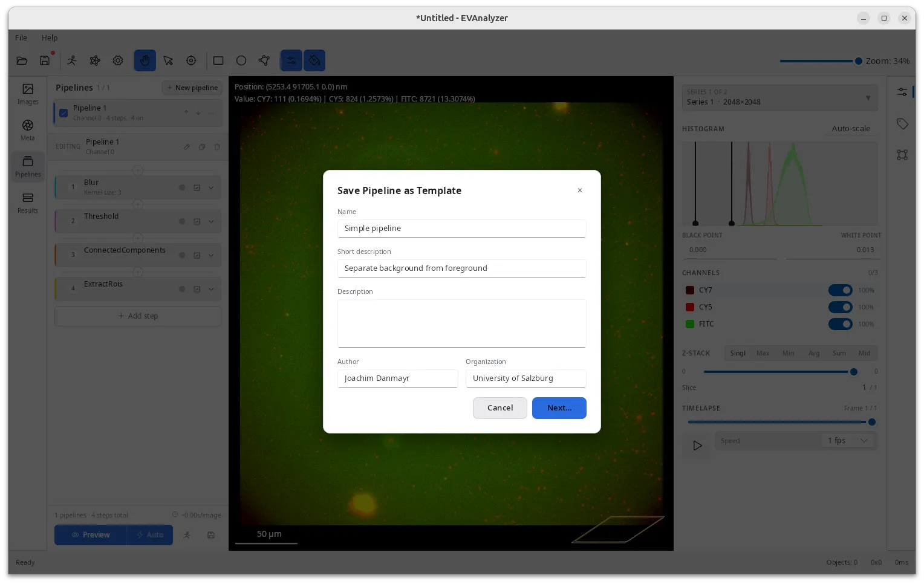Screen dimensions: 924x584
Task: Click the open folder toolbar icon
Action: (22, 60)
